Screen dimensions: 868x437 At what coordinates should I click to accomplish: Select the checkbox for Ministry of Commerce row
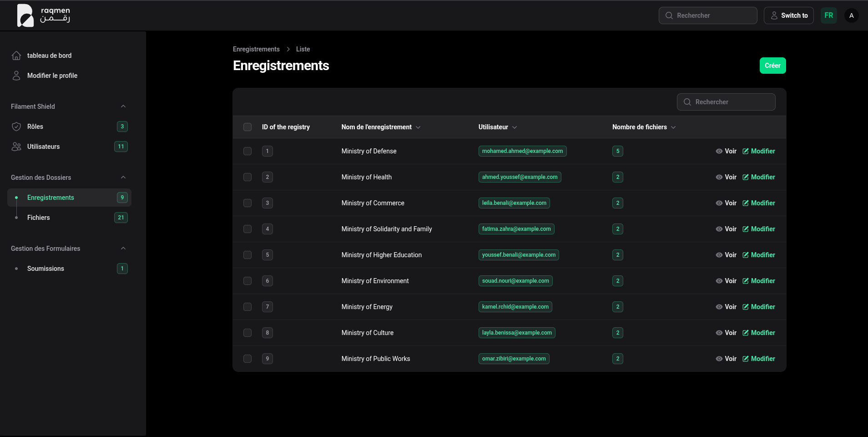[247, 203]
